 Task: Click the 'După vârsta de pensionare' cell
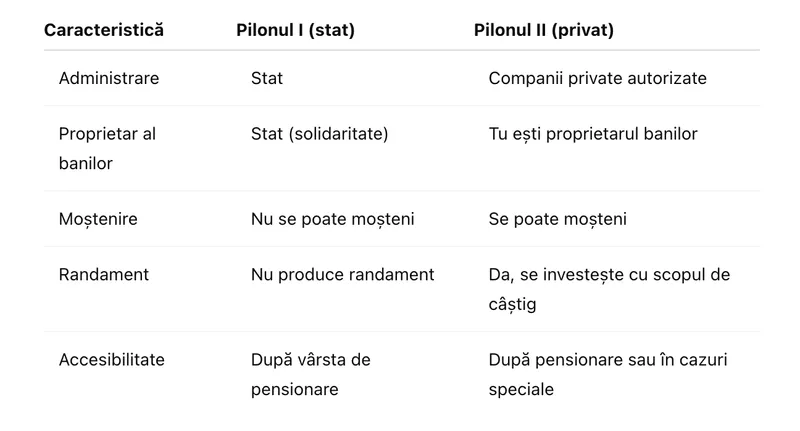click(311, 373)
